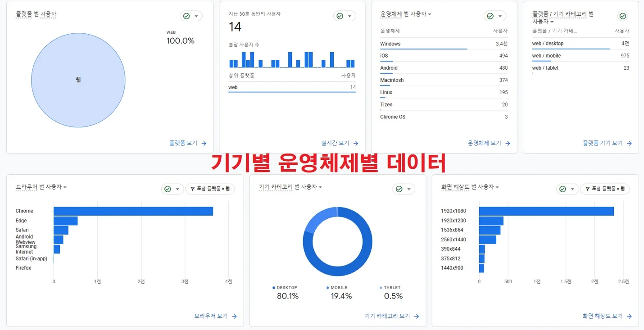644x330 pixels.
Task: Open status check dropdown on 브라우저 별 사용자 card
Action: pos(172,189)
